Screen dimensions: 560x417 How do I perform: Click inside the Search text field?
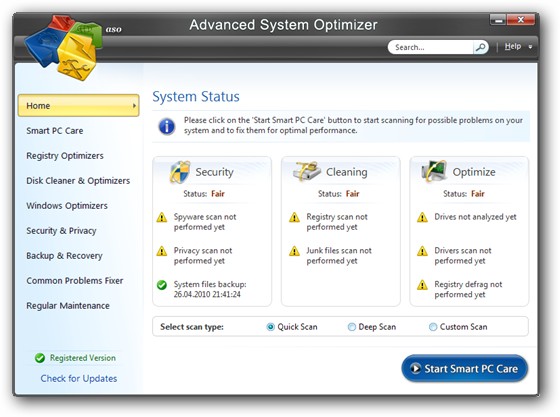[431, 47]
